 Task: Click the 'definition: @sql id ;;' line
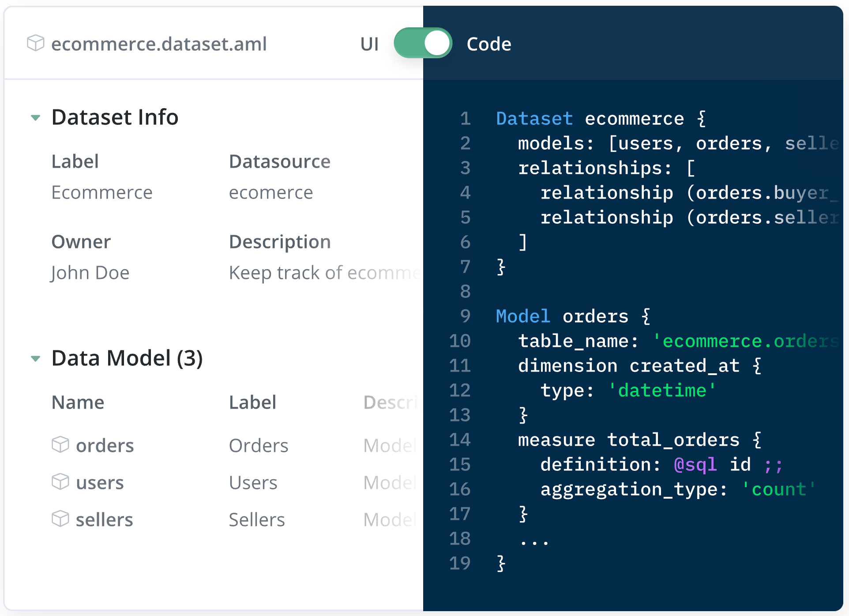point(662,465)
